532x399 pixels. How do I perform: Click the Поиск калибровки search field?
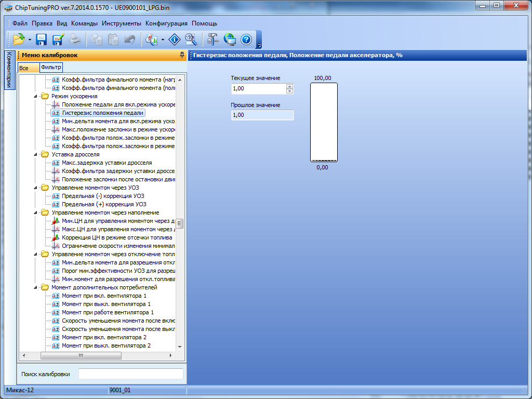click(130, 374)
